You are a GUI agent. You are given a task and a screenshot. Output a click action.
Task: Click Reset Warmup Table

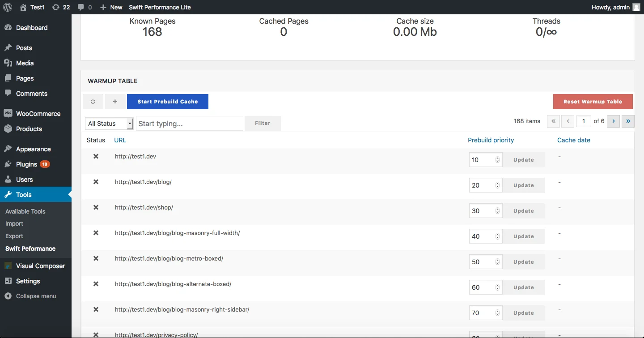(593, 101)
